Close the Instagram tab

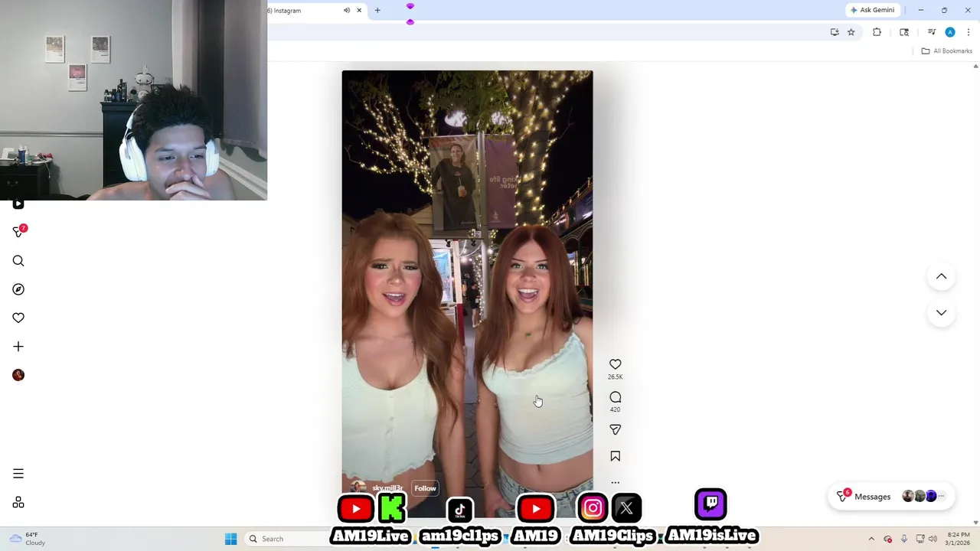(x=359, y=11)
